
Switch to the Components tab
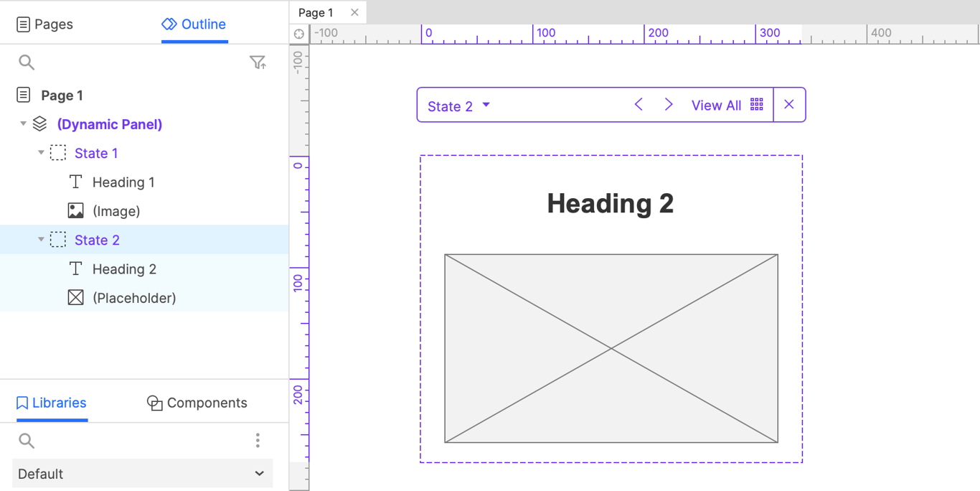tap(197, 403)
